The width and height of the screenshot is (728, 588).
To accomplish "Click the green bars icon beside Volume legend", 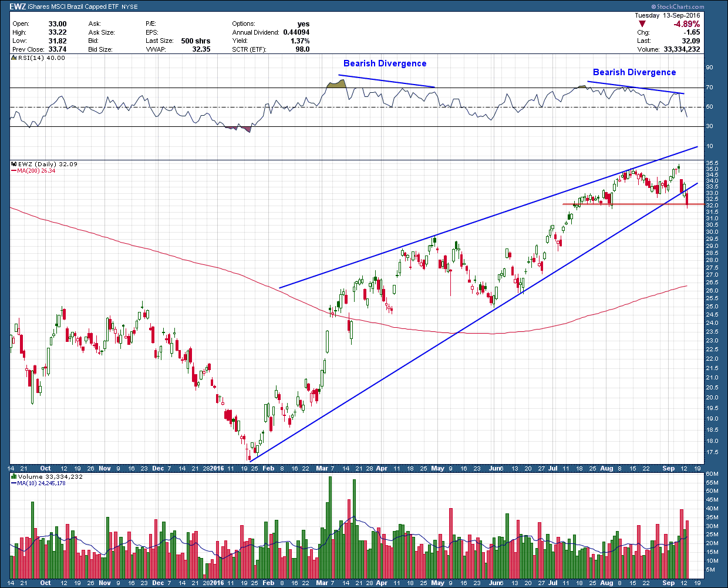I will click(15, 477).
